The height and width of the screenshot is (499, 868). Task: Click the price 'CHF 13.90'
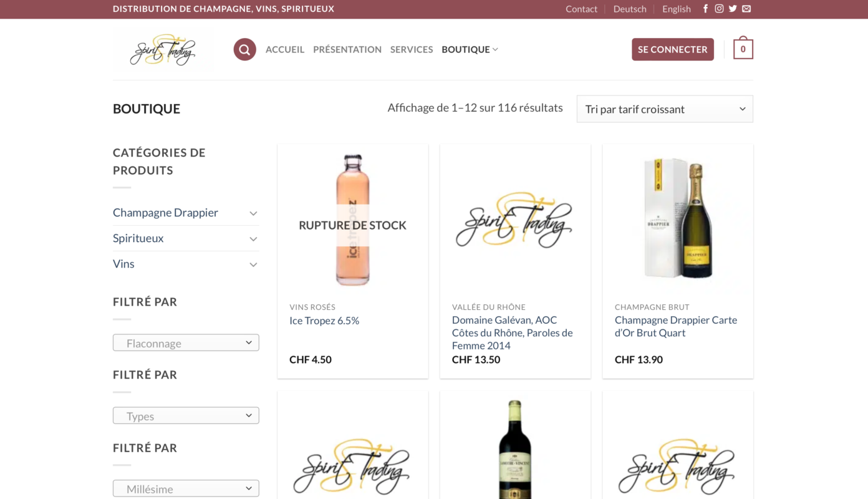pos(639,359)
